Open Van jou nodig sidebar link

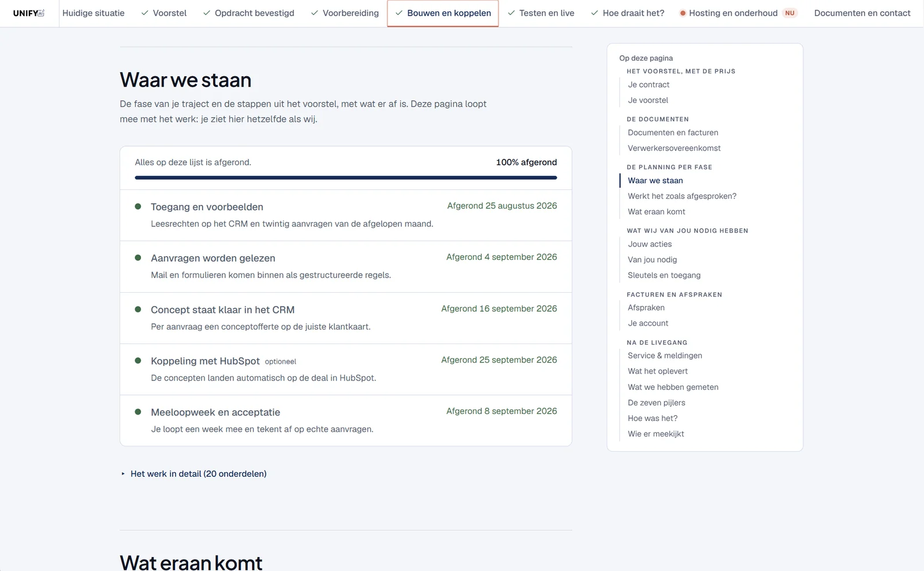[653, 260]
